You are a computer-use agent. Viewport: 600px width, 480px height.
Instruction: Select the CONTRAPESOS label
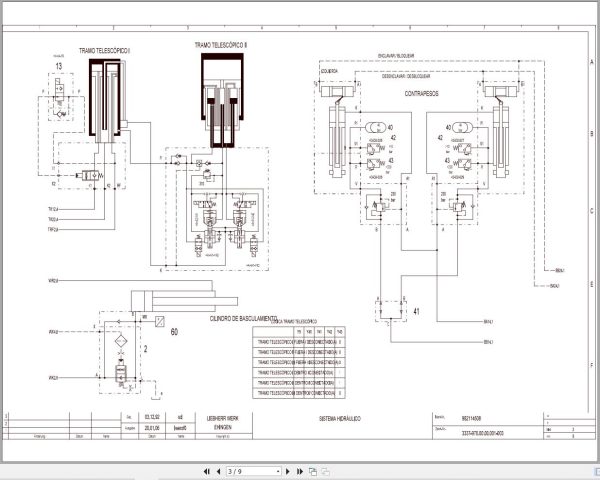421,93
